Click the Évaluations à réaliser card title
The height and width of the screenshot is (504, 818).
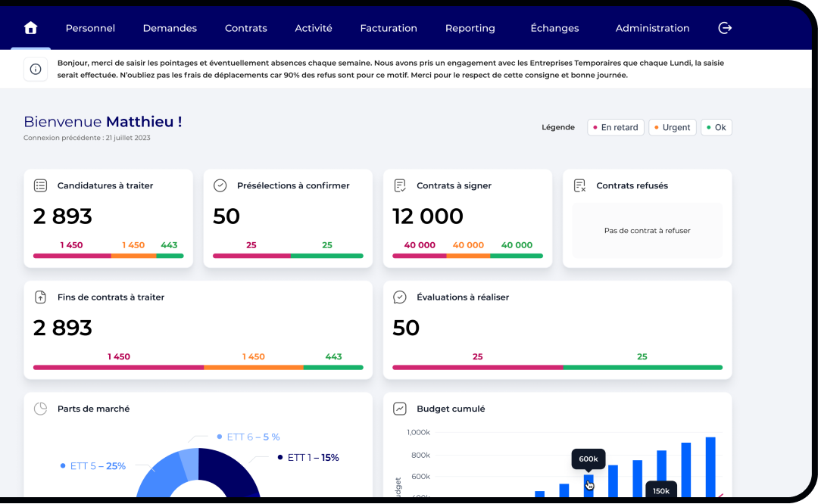pyautogui.click(x=463, y=297)
